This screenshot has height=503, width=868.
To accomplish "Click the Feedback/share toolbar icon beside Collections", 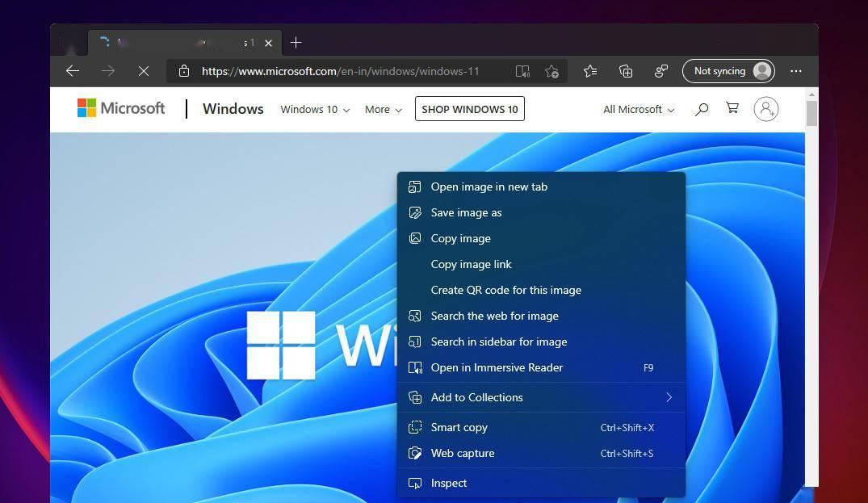I will pyautogui.click(x=661, y=71).
